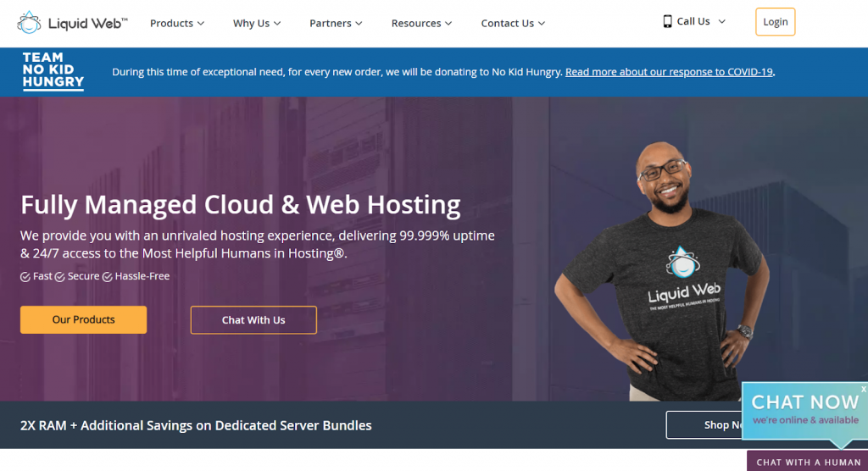This screenshot has width=868, height=471.
Task: Expand the Call Us dropdown arrow
Action: point(722,21)
